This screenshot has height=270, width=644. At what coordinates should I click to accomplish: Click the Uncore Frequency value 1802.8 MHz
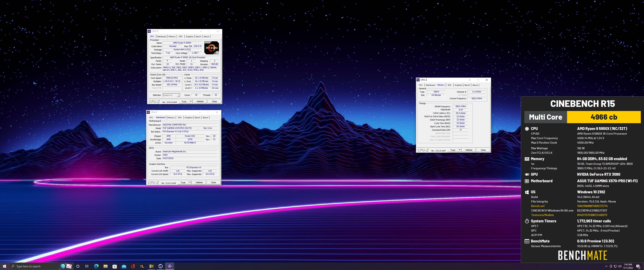(x=476, y=98)
